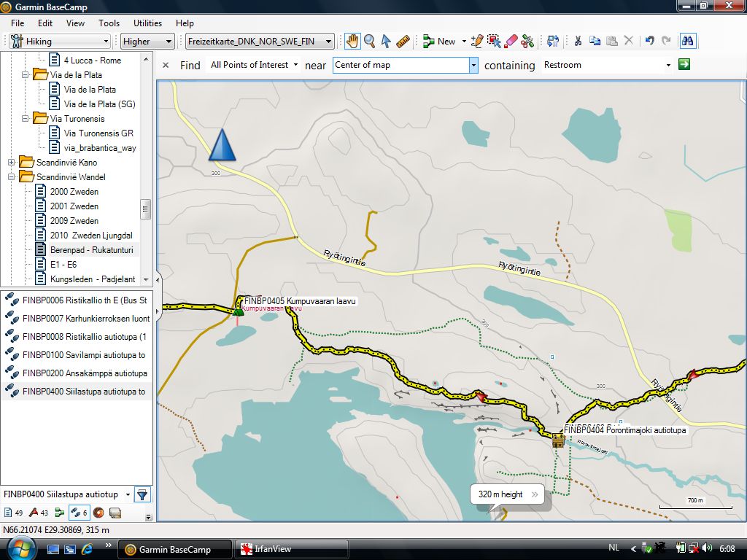Activate the Zoom magnifier tool

click(369, 42)
